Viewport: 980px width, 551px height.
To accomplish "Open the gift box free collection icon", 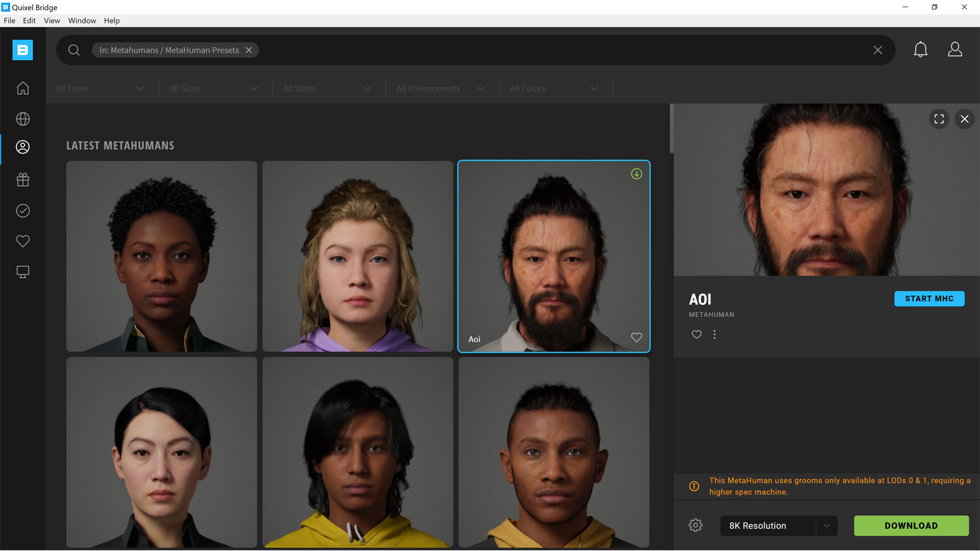I will 22,180.
